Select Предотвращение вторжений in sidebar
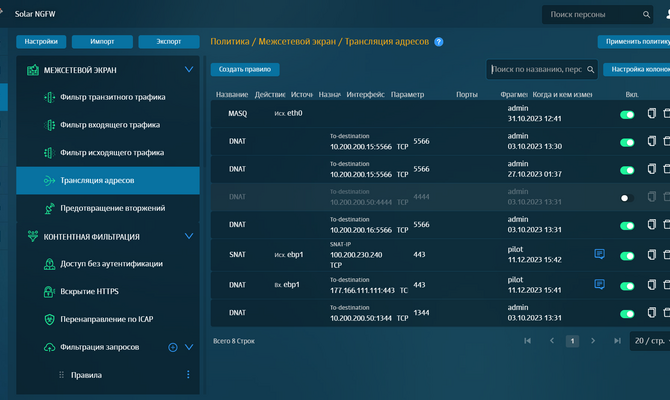The height and width of the screenshot is (400, 670). pyautogui.click(x=119, y=208)
